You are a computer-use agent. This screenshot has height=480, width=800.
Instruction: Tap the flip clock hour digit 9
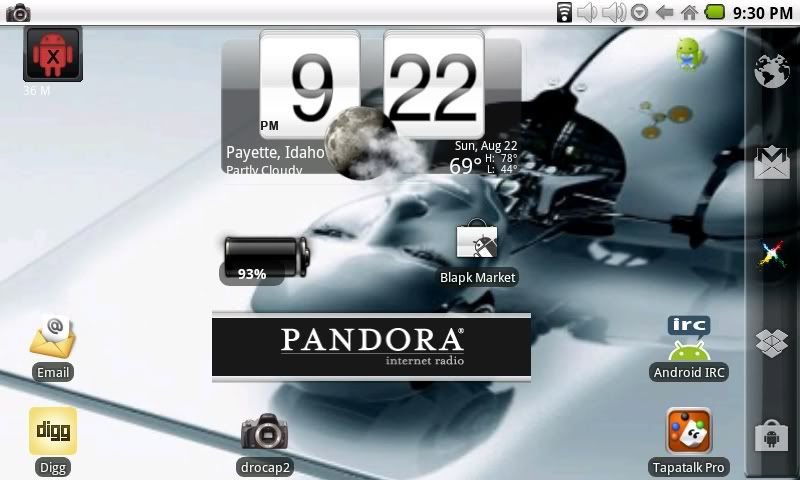point(310,85)
